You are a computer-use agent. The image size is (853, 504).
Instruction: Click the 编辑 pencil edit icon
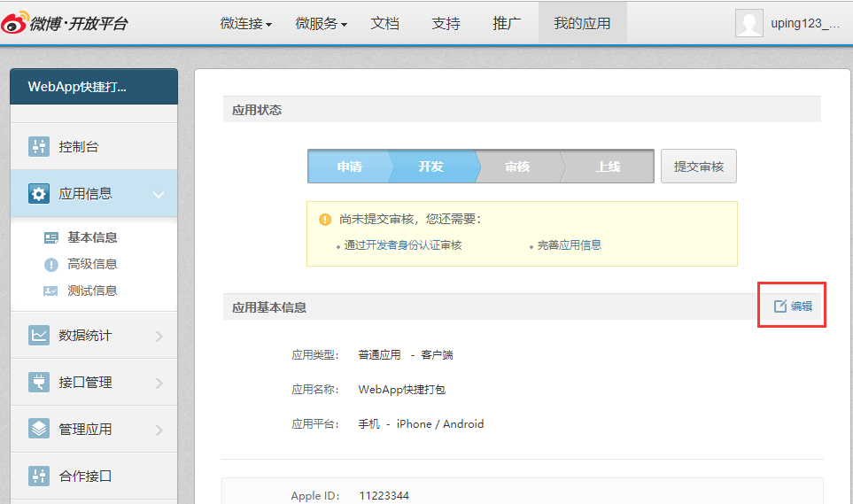pyautogui.click(x=780, y=306)
